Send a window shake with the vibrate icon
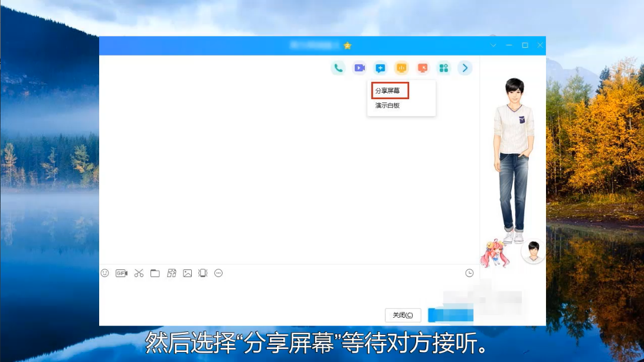644x362 pixels. [203, 273]
